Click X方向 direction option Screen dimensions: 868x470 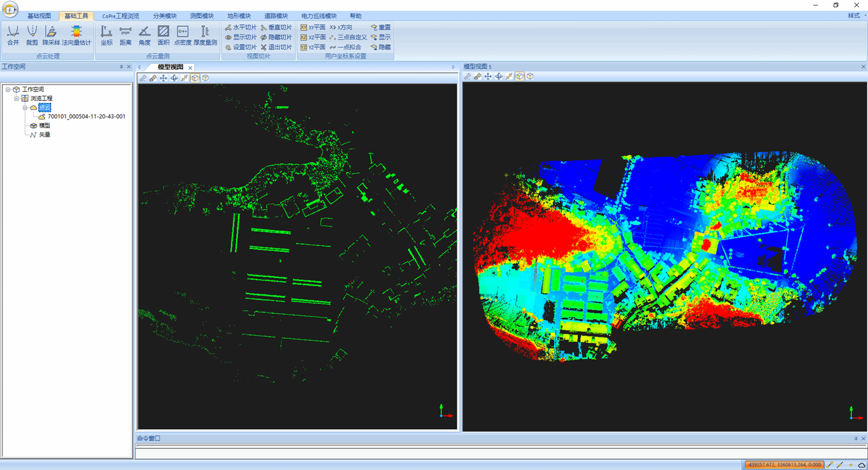pyautogui.click(x=341, y=28)
